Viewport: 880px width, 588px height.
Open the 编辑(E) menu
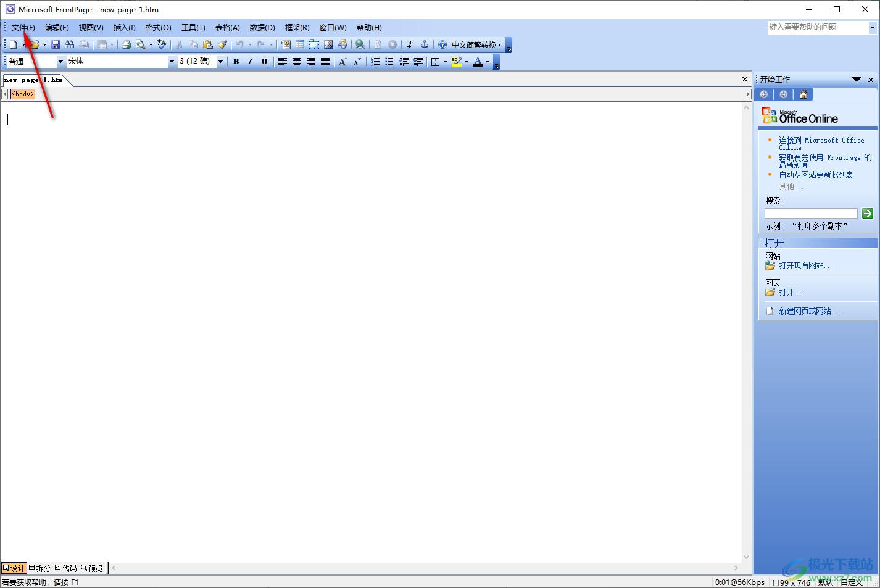click(x=57, y=28)
